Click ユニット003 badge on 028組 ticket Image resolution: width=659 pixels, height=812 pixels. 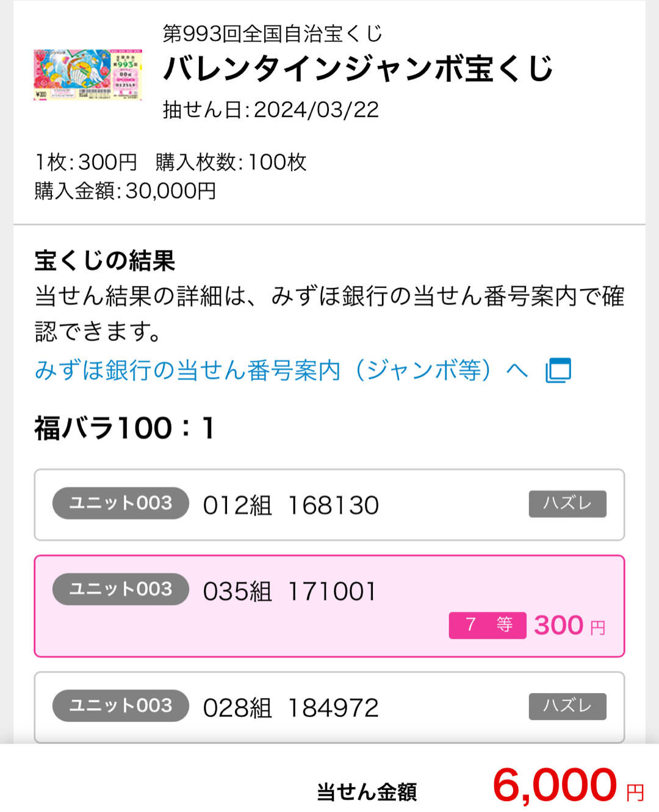tap(121, 706)
